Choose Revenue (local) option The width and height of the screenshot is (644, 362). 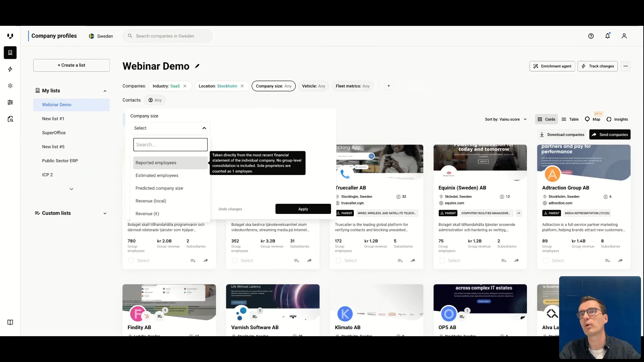point(170,201)
